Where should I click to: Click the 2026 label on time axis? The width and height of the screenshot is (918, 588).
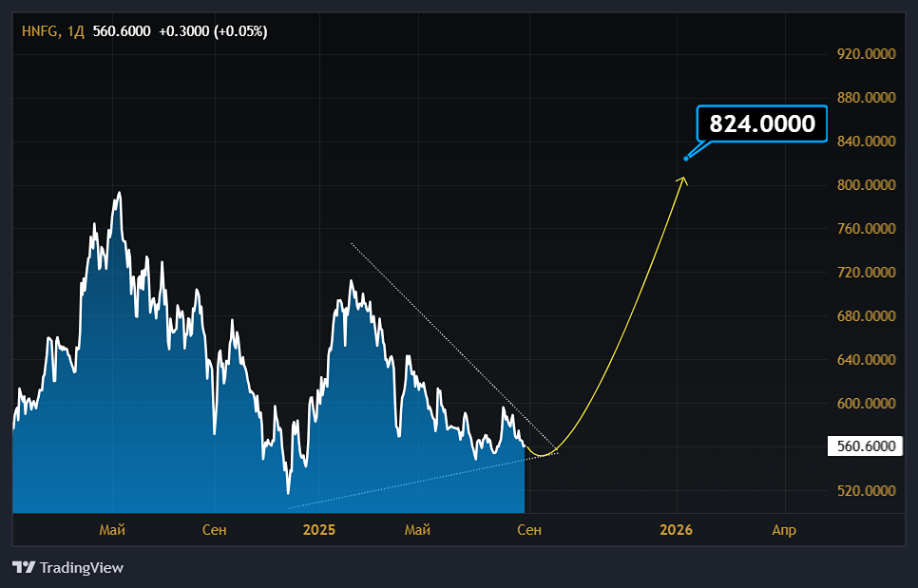[x=677, y=530]
